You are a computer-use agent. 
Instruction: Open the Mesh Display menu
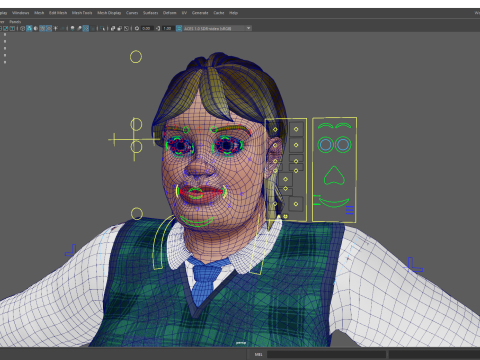[109, 13]
